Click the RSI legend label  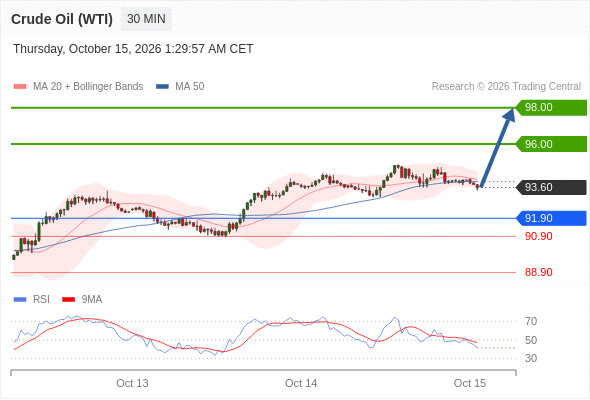(x=41, y=300)
